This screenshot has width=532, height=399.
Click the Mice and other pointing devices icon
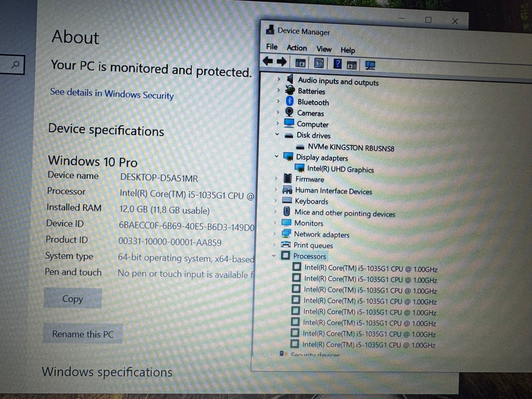[287, 211]
